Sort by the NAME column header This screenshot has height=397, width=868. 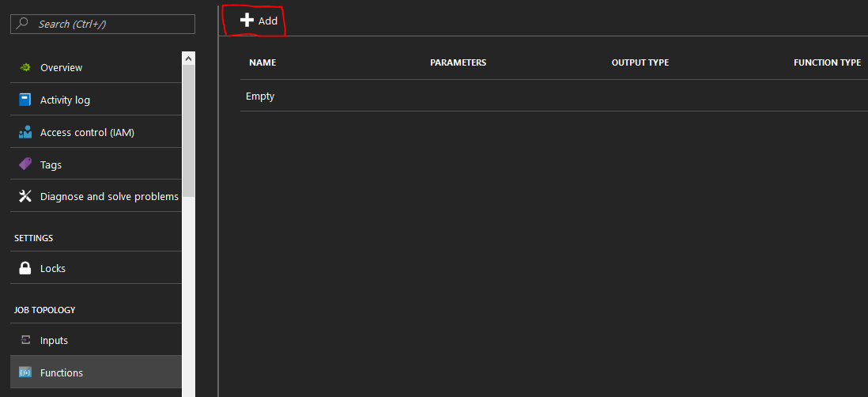point(262,62)
